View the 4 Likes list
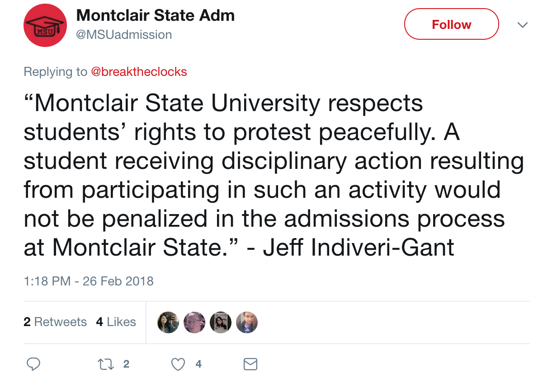 click(116, 322)
